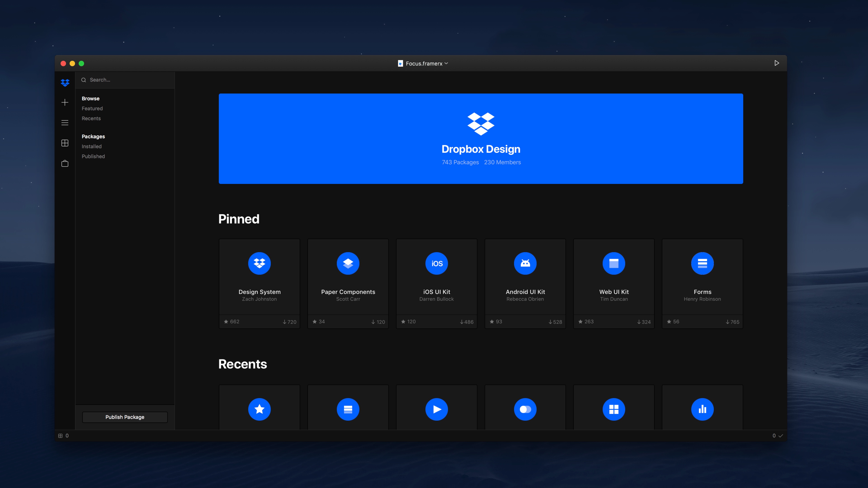Click the Pinned section heading

tap(239, 219)
